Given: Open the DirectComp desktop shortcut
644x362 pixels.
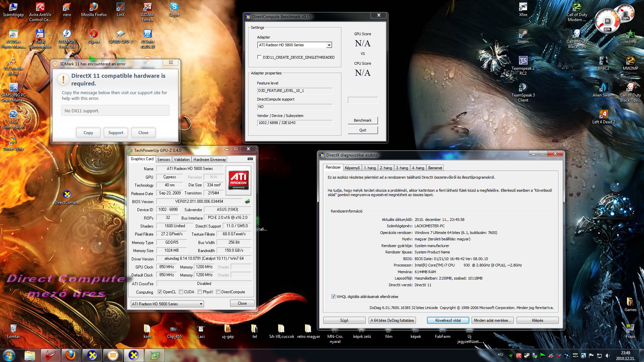Looking at the screenshot, I should click(x=67, y=197).
